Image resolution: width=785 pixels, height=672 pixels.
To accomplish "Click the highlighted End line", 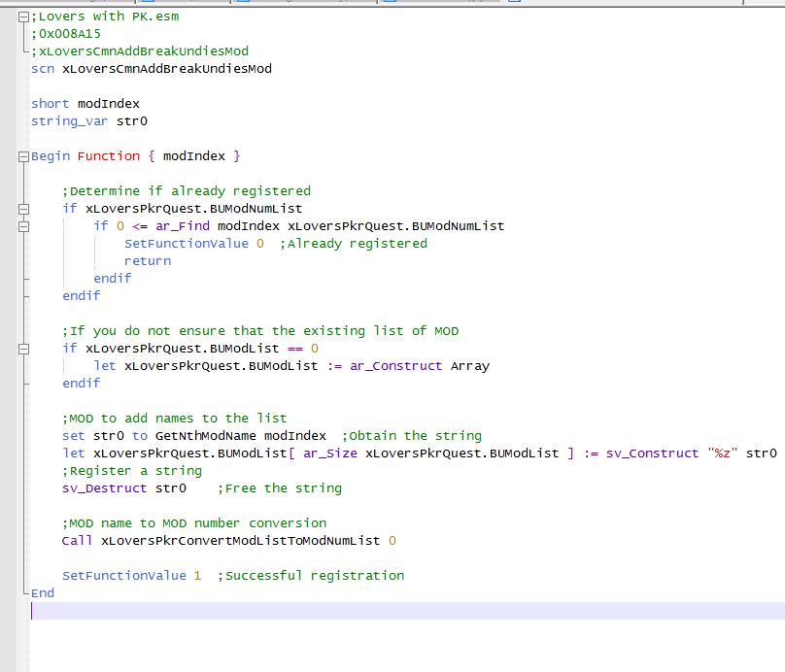I will click(41, 592).
